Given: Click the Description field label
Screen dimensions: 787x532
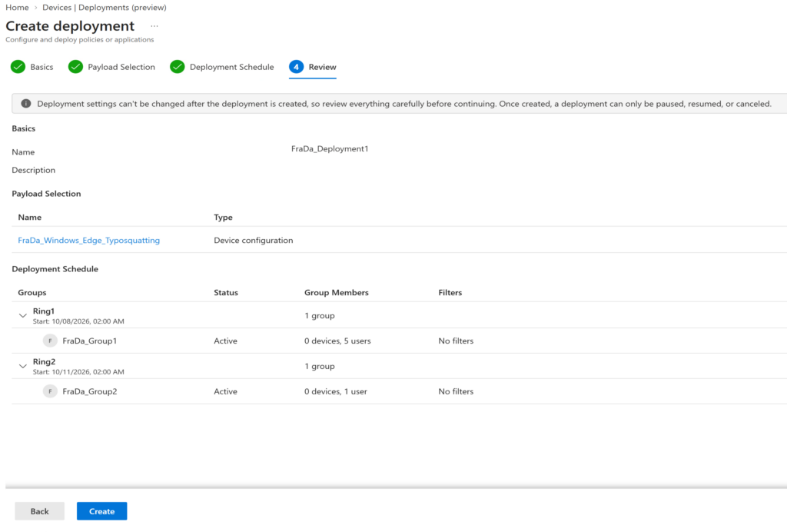Looking at the screenshot, I should pos(34,170).
